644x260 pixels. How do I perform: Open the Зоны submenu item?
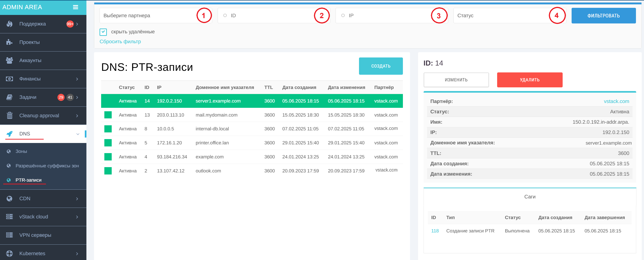pos(21,151)
